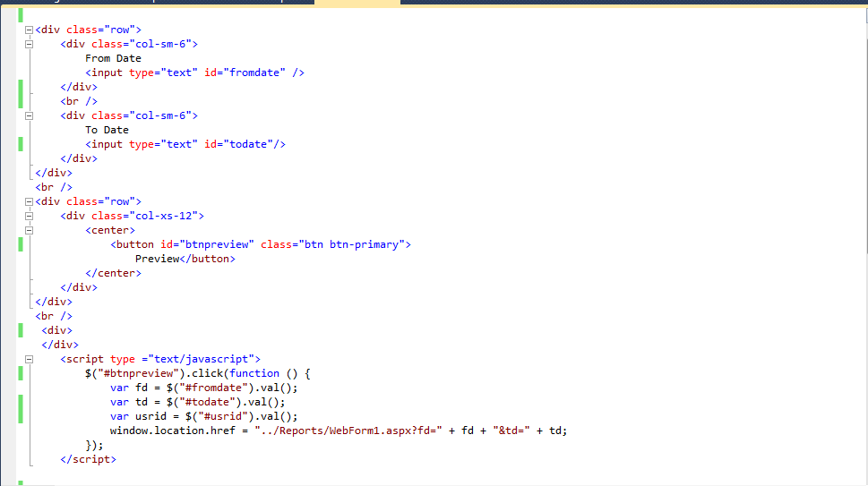The width and height of the screenshot is (868, 486).
Task: Click the Preview</button> text line
Action: click(185, 259)
